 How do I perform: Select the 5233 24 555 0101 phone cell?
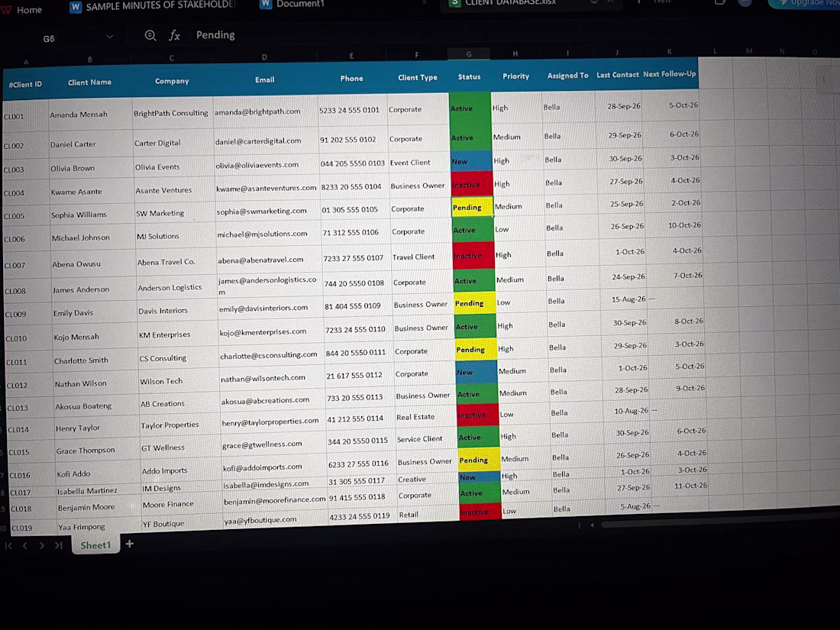(353, 110)
